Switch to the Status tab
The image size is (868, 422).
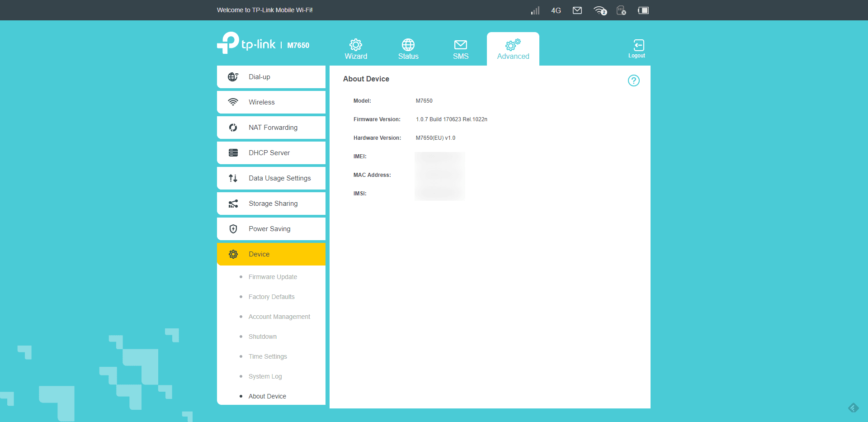[408, 49]
